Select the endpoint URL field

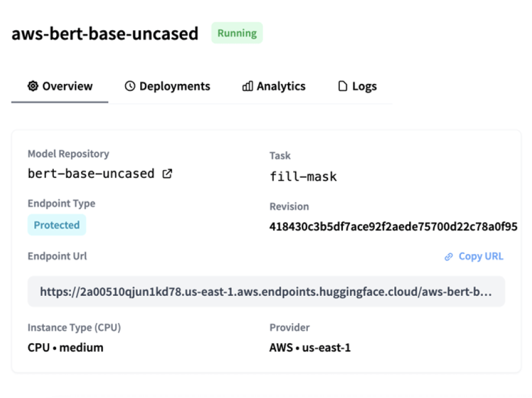point(267,292)
